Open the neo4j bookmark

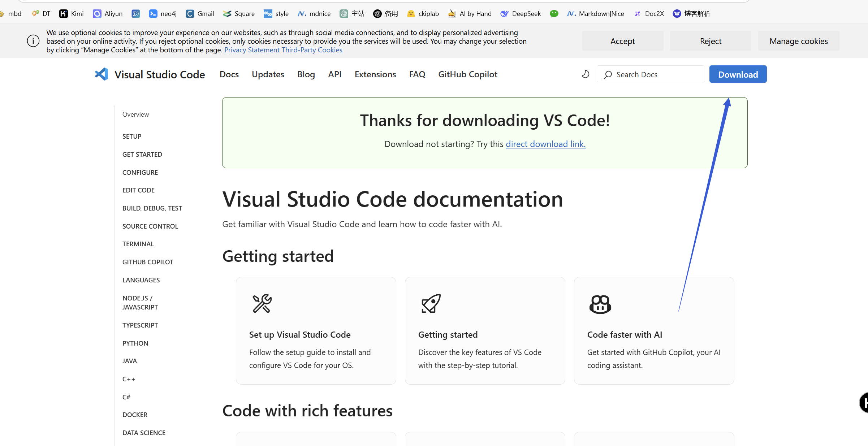(163, 14)
